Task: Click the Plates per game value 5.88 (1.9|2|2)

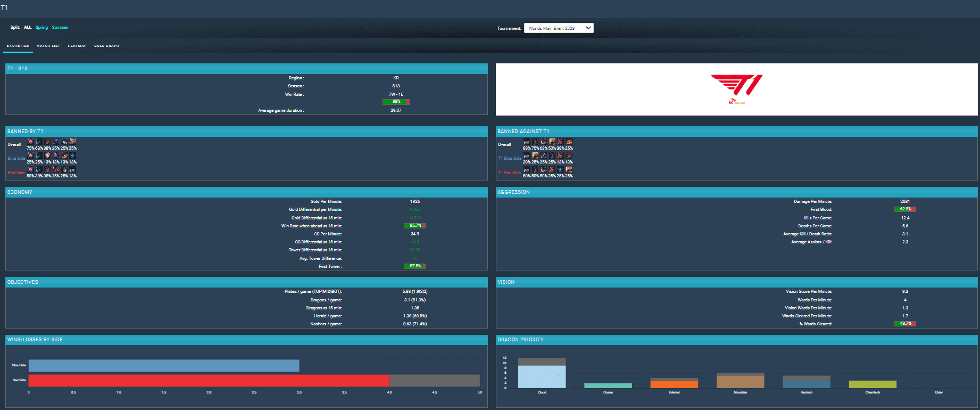Action: [x=415, y=291]
